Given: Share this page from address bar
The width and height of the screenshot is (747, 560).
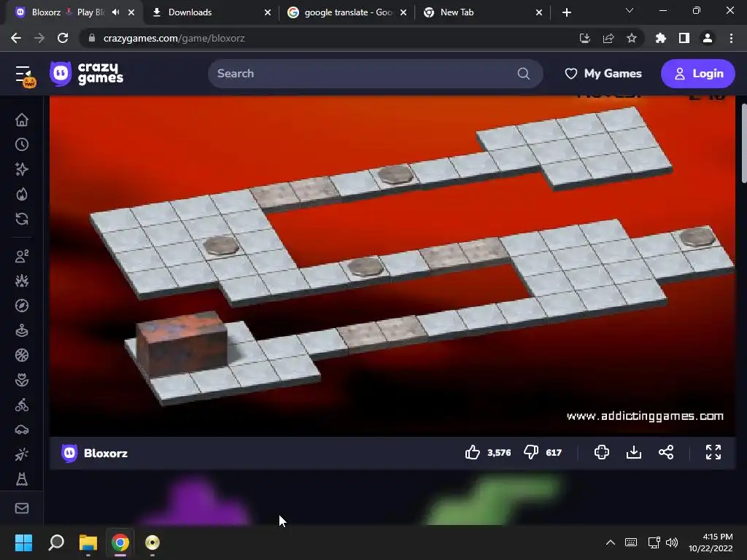Looking at the screenshot, I should click(x=608, y=38).
